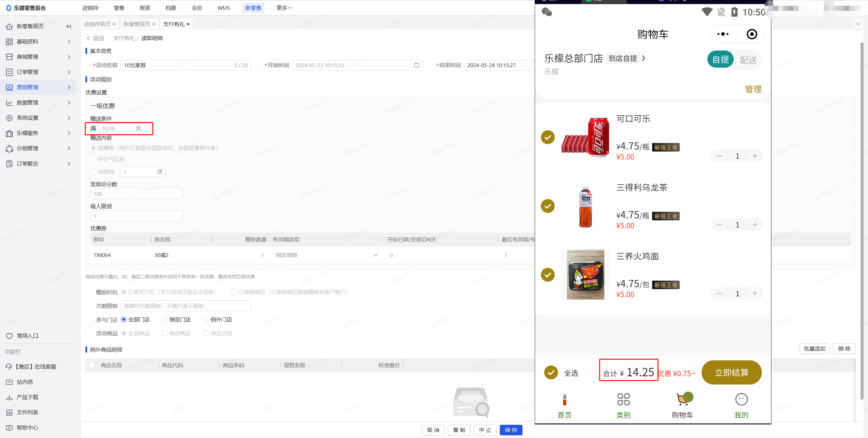Click the 次数限制 input field
This screenshot has height=438, width=868.
coord(185,306)
